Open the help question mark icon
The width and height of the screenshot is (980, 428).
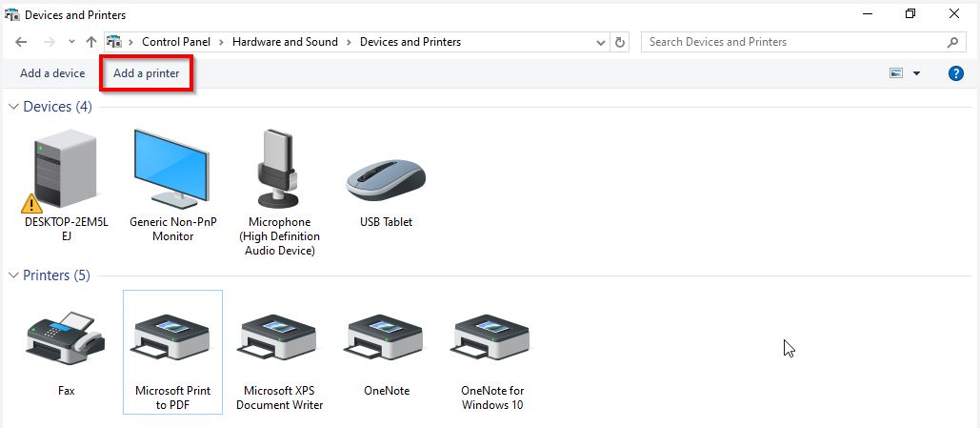[x=955, y=73]
